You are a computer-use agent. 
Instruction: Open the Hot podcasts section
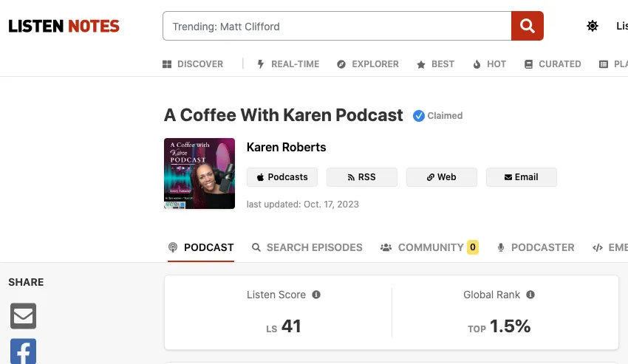(489, 64)
